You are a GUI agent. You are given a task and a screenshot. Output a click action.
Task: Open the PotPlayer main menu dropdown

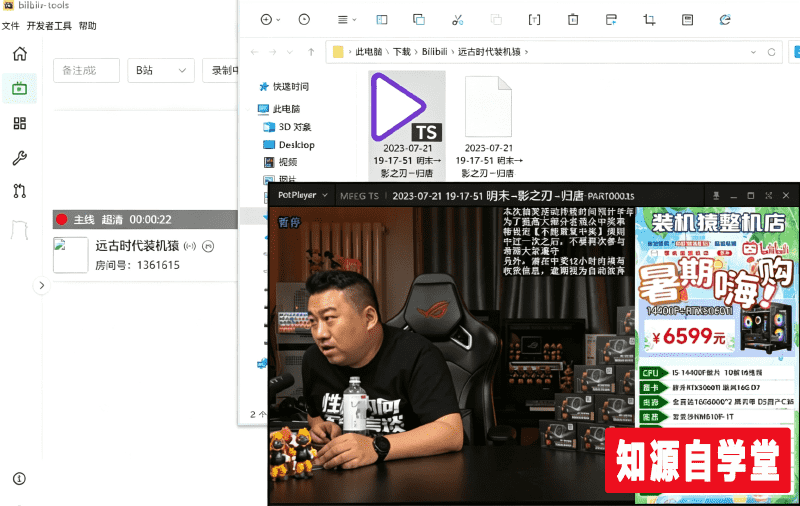tap(303, 195)
